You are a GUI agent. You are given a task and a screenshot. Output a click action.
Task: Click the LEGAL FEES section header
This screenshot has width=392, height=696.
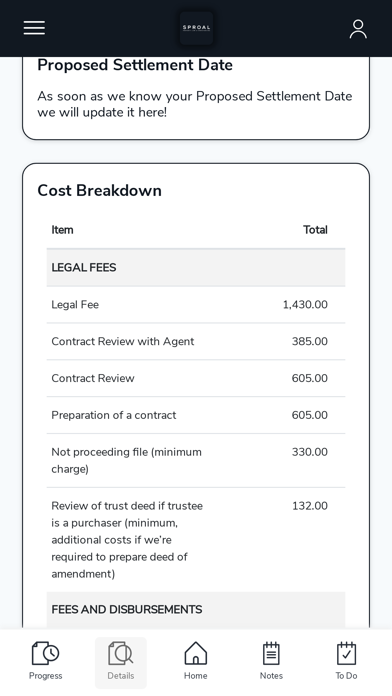[x=196, y=267]
